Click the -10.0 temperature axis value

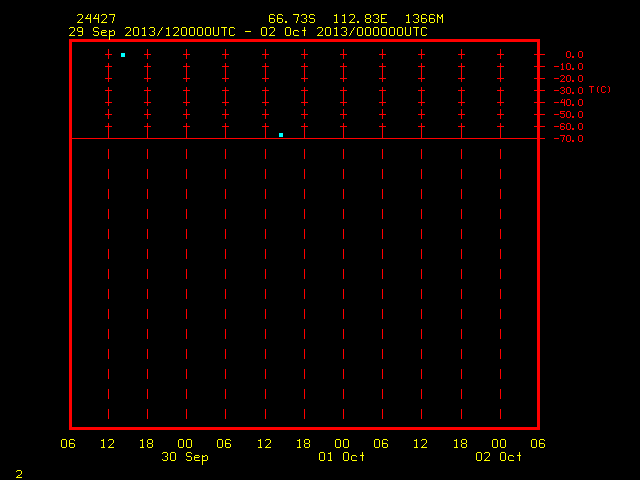coord(569,67)
